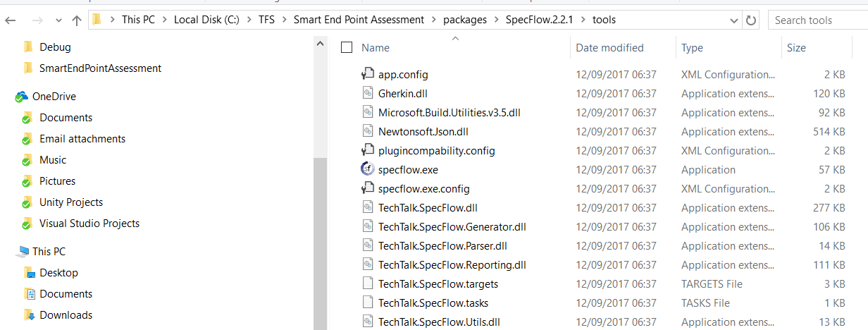Open Visual Studio Projects folder
The image size is (868, 330).
point(89,224)
